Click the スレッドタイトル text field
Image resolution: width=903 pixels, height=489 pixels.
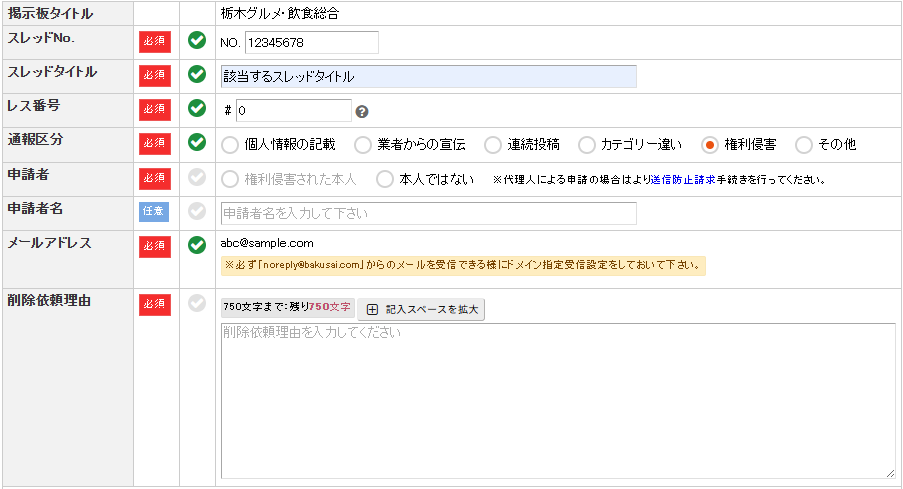point(428,77)
